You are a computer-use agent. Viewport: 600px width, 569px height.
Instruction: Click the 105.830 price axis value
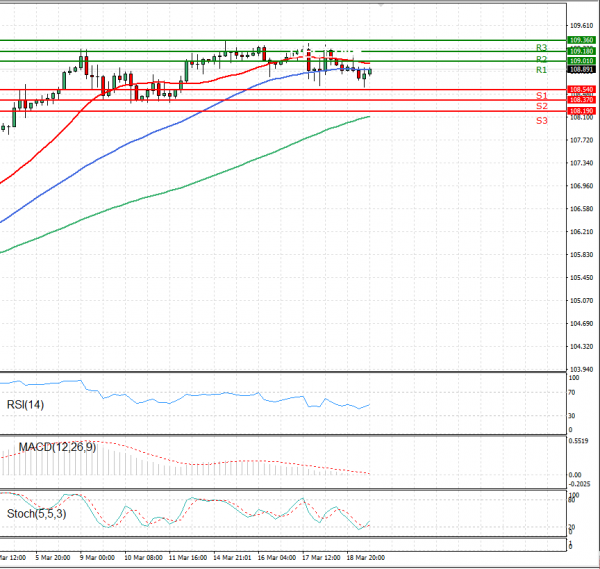click(x=582, y=255)
